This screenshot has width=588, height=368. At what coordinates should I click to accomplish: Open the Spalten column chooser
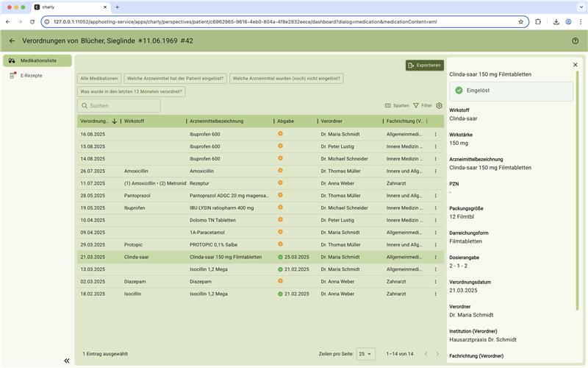coord(397,105)
